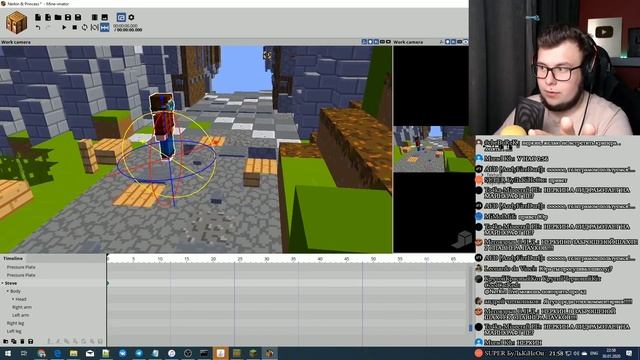This screenshot has height=360, width=640.
Task: Toggle first blue icon in second view header
Action: click(x=447, y=42)
